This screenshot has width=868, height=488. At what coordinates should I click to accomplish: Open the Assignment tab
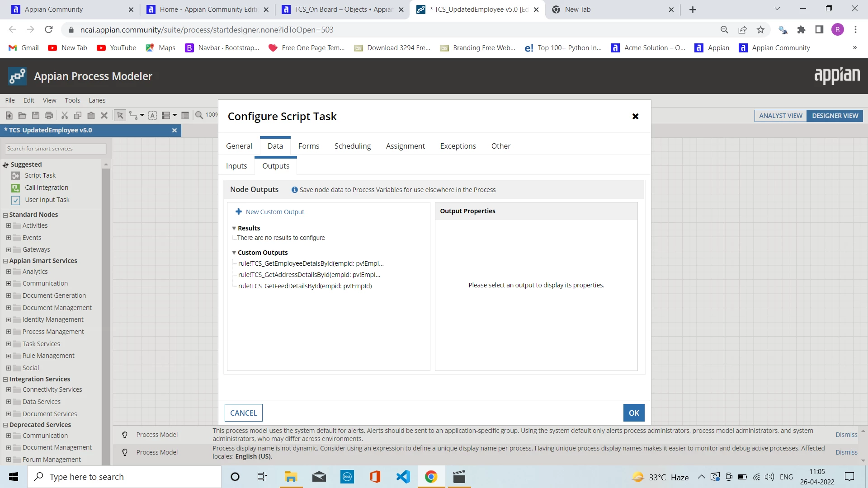[406, 146]
